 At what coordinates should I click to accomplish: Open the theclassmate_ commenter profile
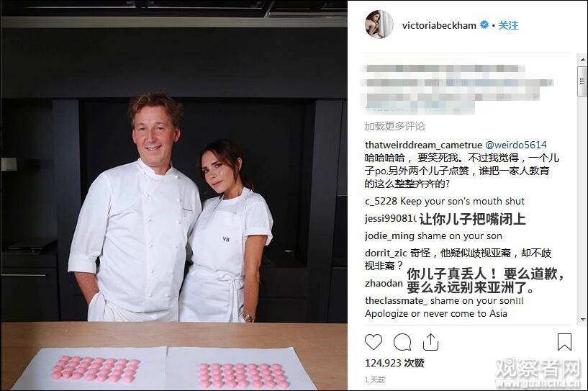click(396, 300)
